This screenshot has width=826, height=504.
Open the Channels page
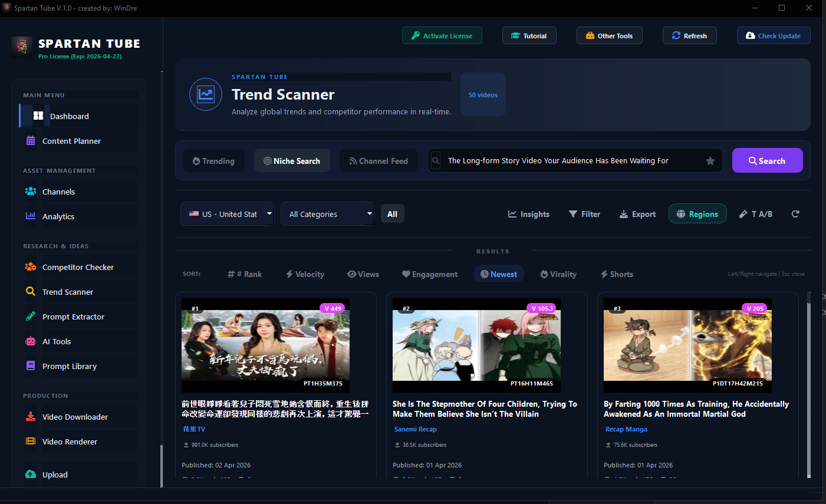coord(58,192)
